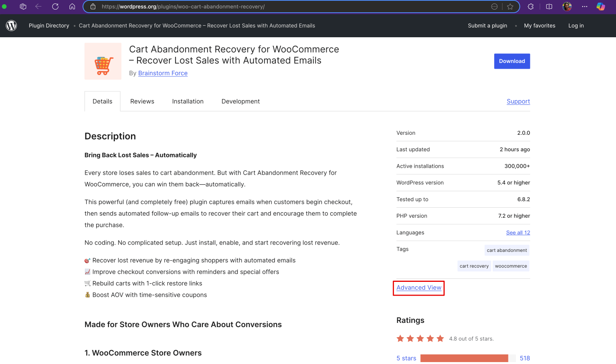Open Plugin Directory link
This screenshot has width=616, height=364.
pyautogui.click(x=49, y=26)
